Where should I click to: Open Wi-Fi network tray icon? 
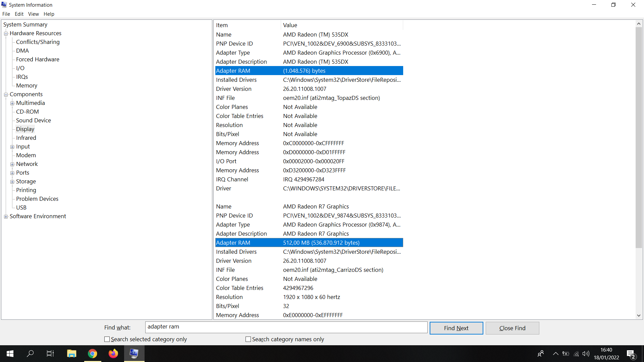(576, 354)
